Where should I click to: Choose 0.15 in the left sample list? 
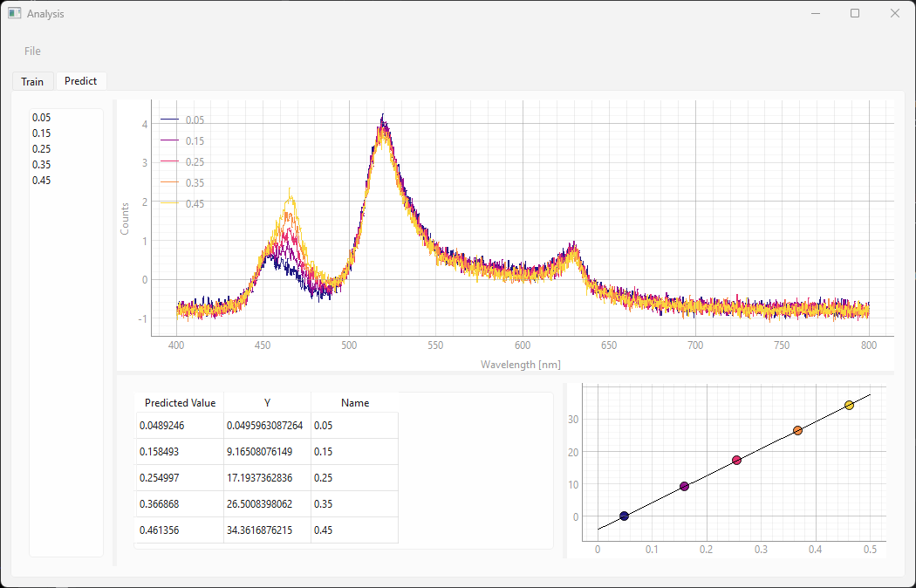(x=41, y=133)
